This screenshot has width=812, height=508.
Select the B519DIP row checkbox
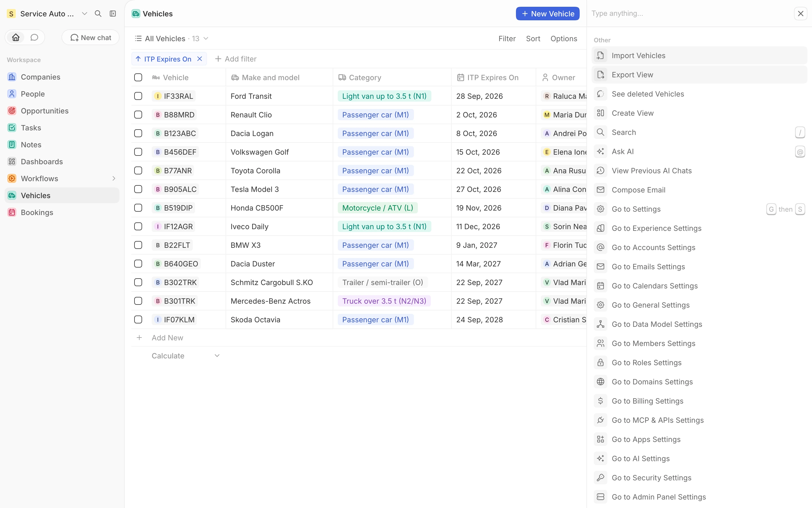(138, 208)
